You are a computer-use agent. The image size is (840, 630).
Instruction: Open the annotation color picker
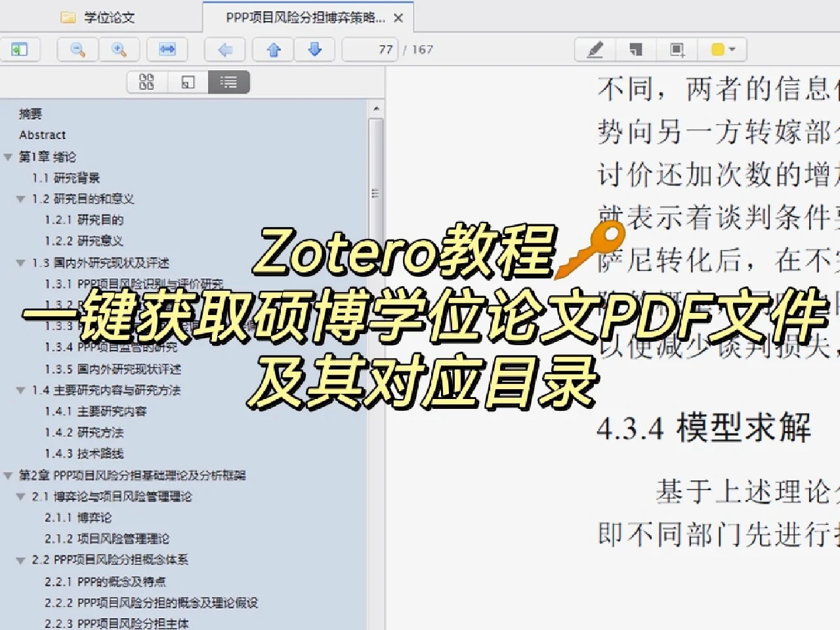pyautogui.click(x=723, y=49)
